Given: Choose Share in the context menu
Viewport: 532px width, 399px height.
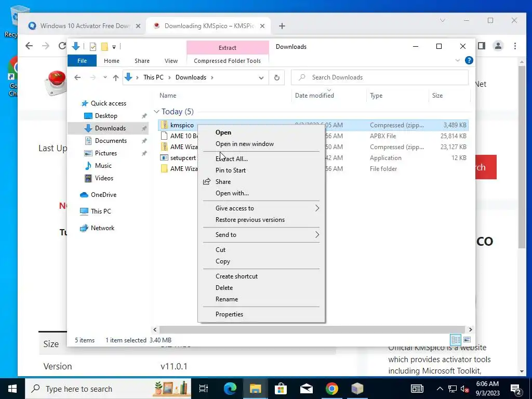Looking at the screenshot, I should 223,182.
